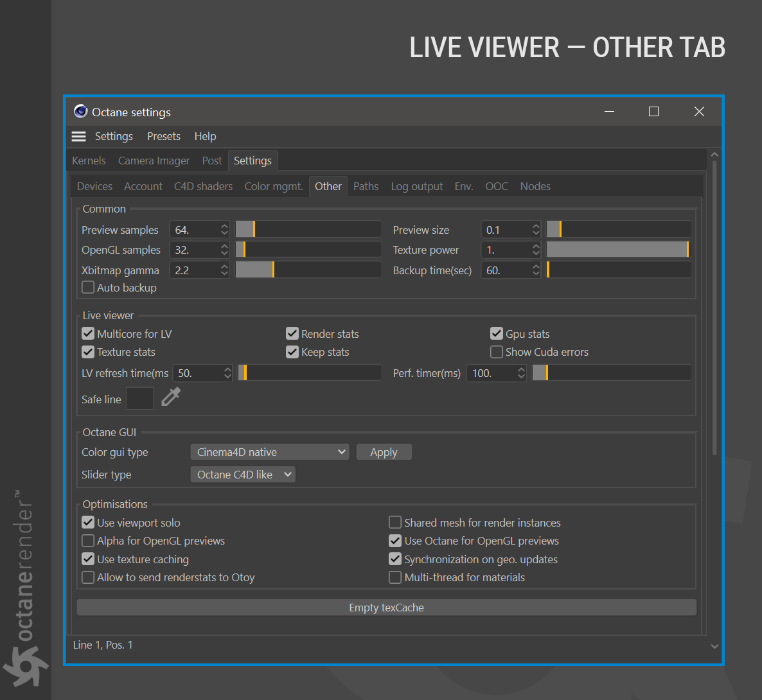
Task: Click the Backup time slider
Action: [x=619, y=270]
